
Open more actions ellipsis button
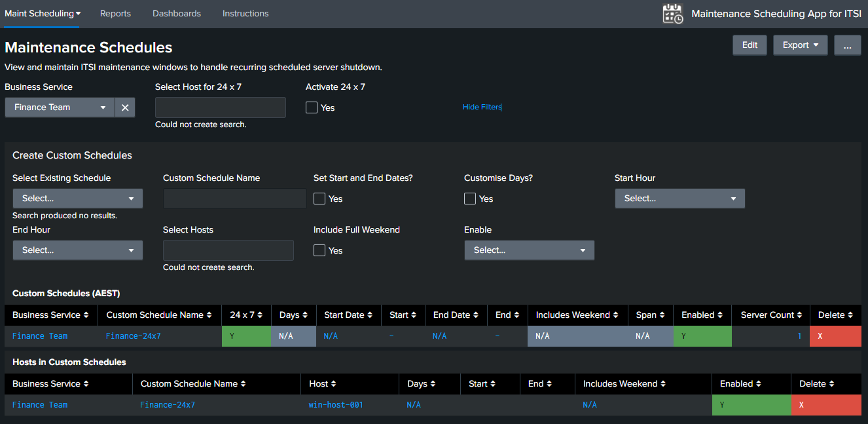click(x=848, y=45)
